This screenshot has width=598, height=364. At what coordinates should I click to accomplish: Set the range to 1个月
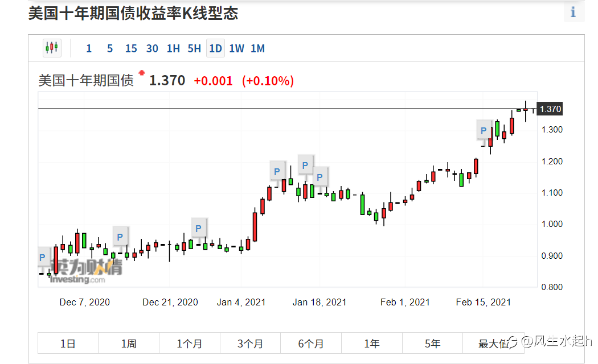click(190, 344)
